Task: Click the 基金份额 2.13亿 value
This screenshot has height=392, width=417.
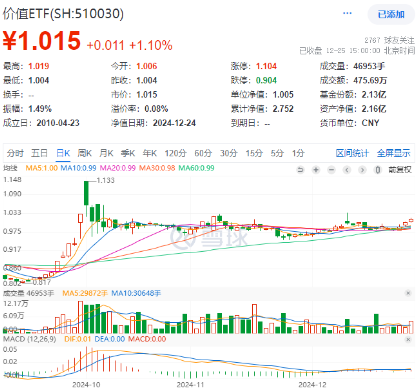Action: (374, 95)
